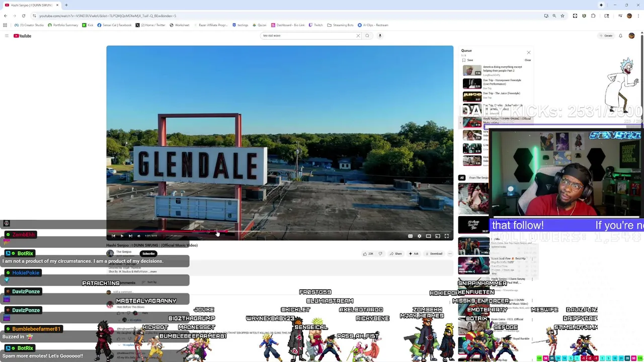644x362 pixels.
Task: Seek on the red video progress bar
Action: tap(280, 232)
